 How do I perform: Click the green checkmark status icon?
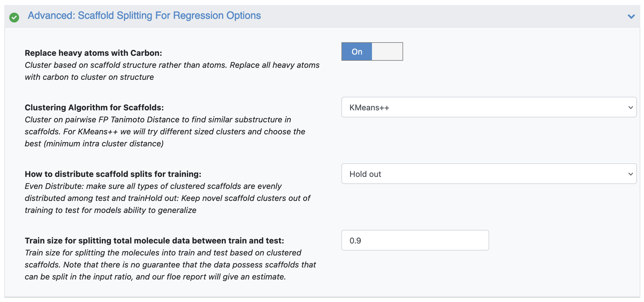[14, 18]
